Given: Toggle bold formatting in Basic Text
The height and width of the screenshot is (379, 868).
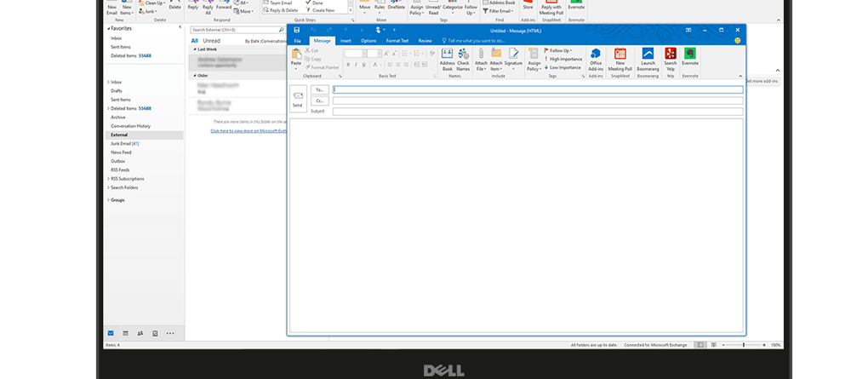Looking at the screenshot, I should click(348, 65).
